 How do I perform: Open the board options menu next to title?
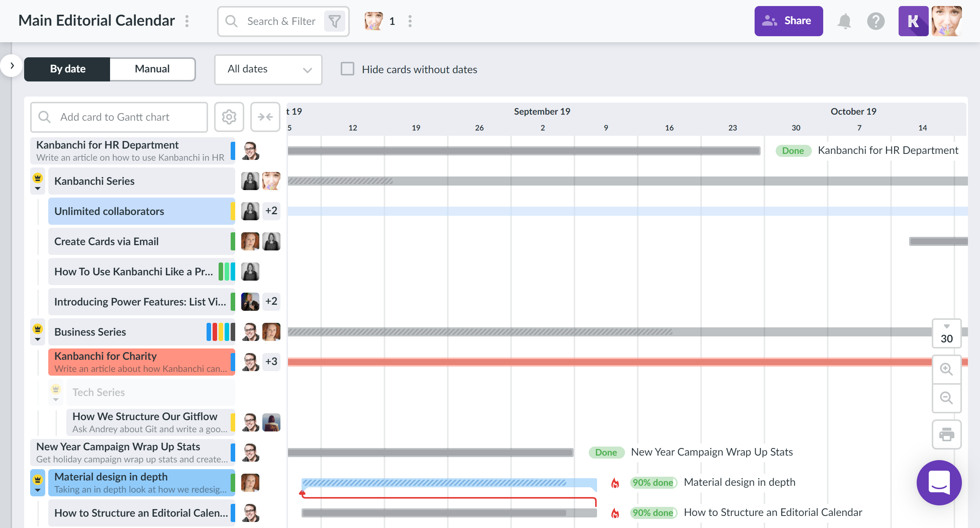click(x=187, y=21)
